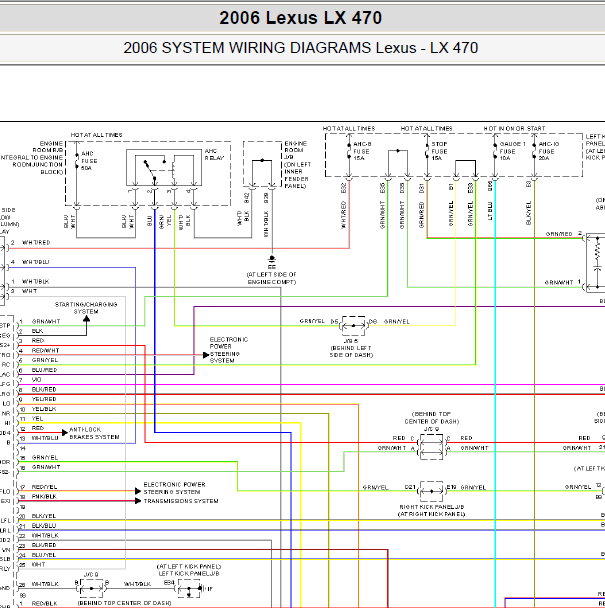Click the '(AT LEFT KICK PANEL) LEFT KICK PANEL J/B' label

pos(189,570)
